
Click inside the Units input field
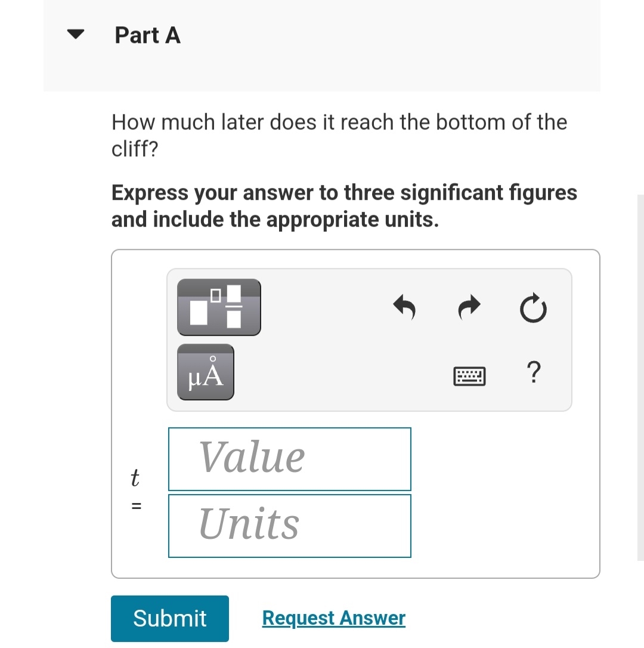tap(290, 525)
